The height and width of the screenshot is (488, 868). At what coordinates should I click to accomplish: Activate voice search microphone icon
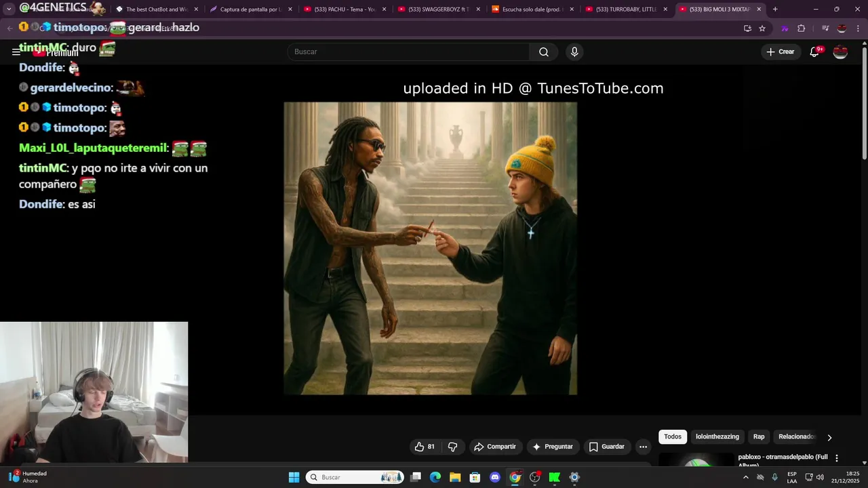(574, 52)
